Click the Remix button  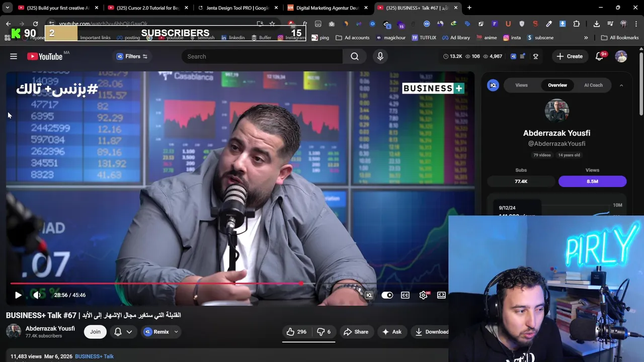(x=156, y=332)
